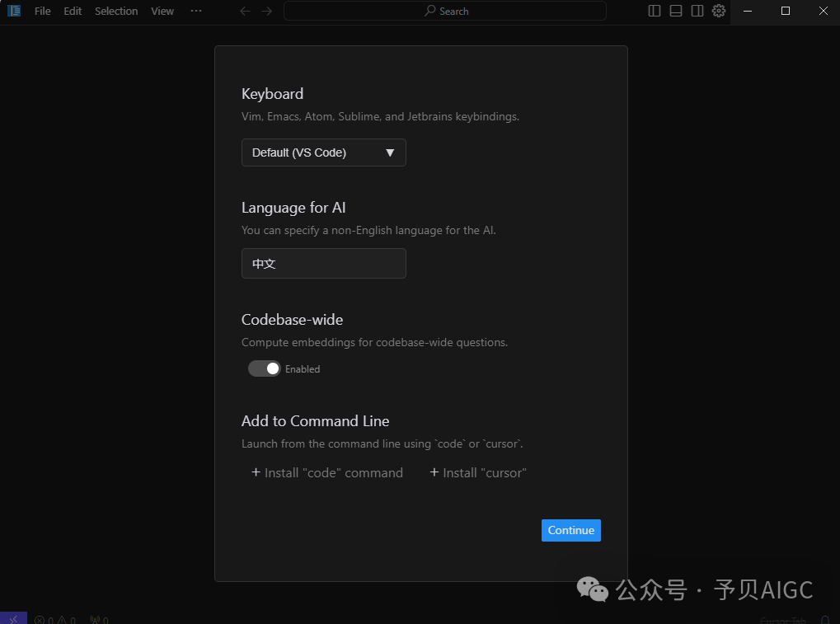Toggle the secondary side bar layout icon
840x624 pixels.
click(x=697, y=11)
